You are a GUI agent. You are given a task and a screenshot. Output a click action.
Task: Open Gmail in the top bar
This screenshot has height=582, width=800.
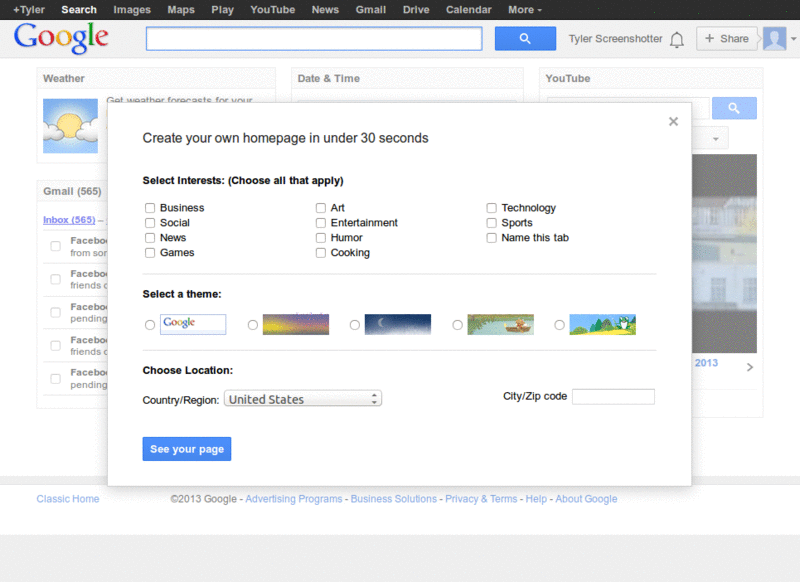click(x=370, y=10)
